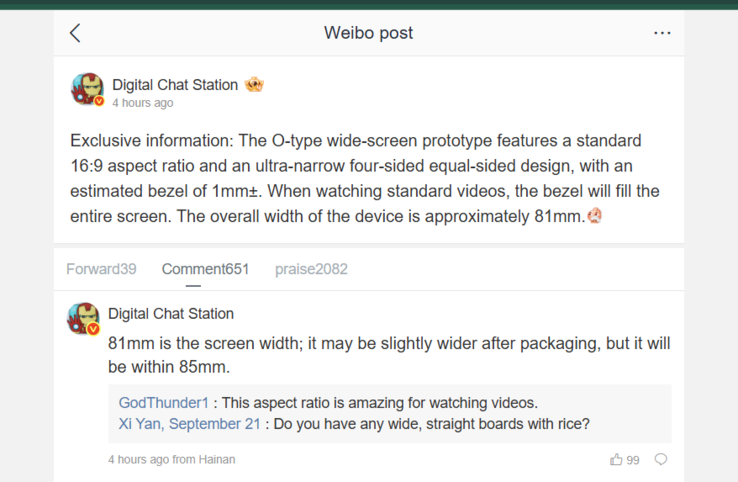Open the Digital Chat Station profile name in post header
738x482 pixels.
(175, 85)
